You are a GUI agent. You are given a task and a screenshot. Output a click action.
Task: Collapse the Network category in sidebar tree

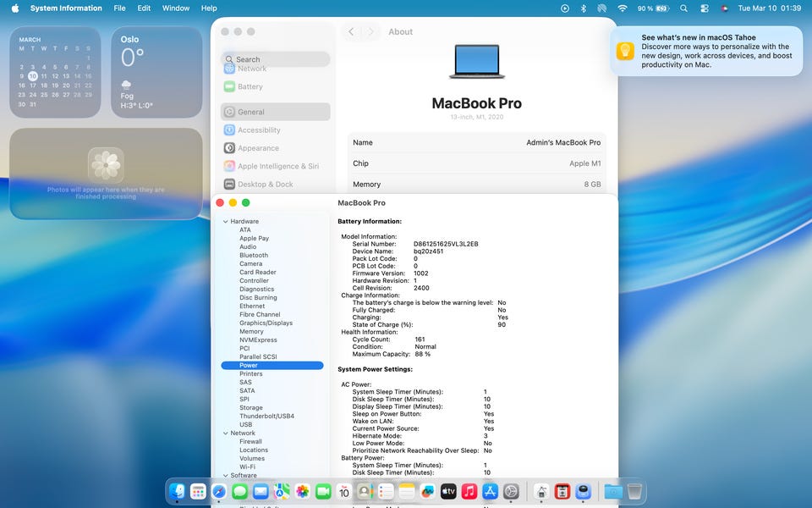point(225,433)
